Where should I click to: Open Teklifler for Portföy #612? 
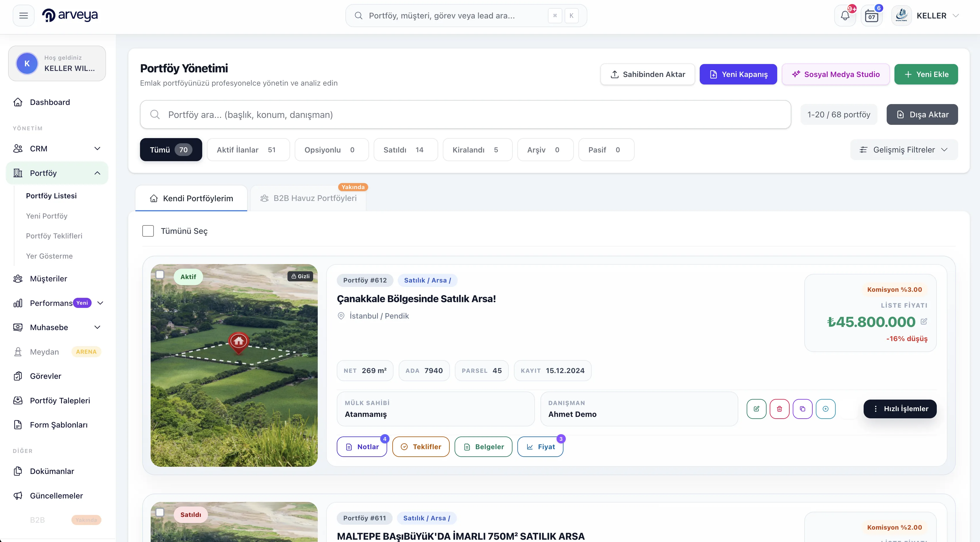click(x=421, y=447)
